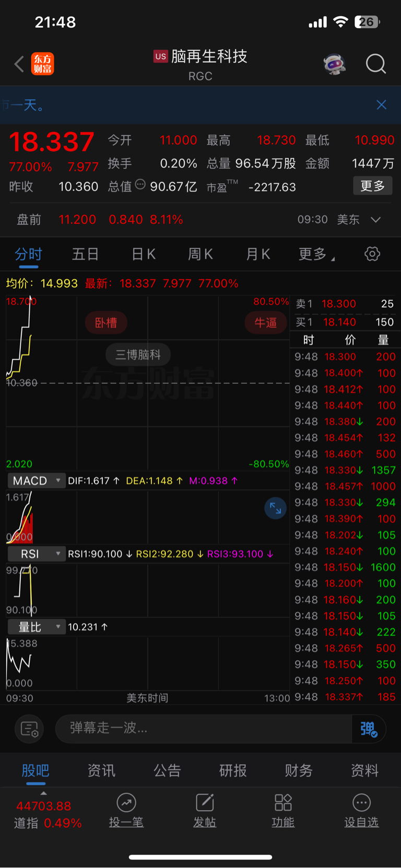This screenshot has width=401, height=868.
Task: Tap the 更多 quote details button
Action: tap(373, 186)
